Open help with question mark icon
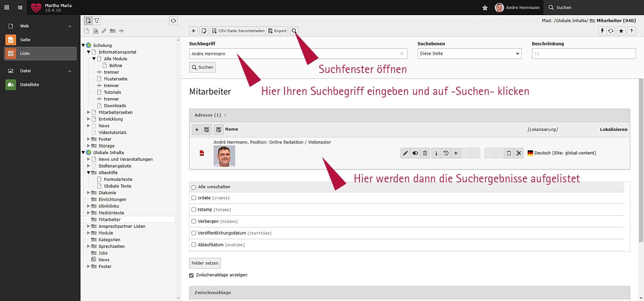Viewport: 644px width, 301px height. (x=631, y=31)
